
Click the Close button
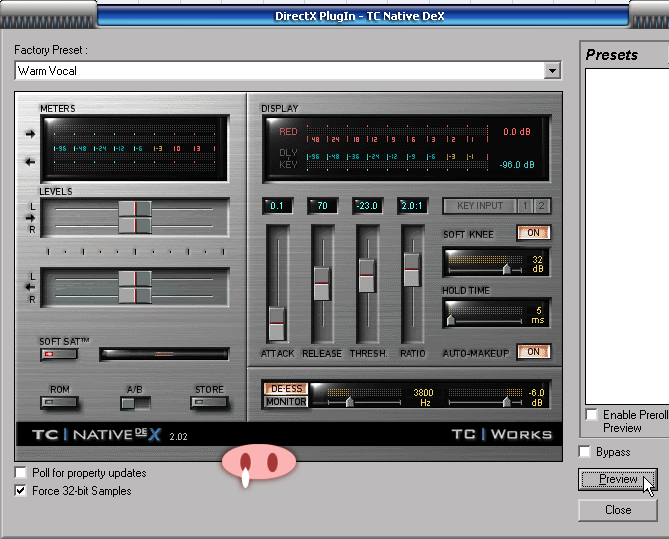click(x=617, y=510)
